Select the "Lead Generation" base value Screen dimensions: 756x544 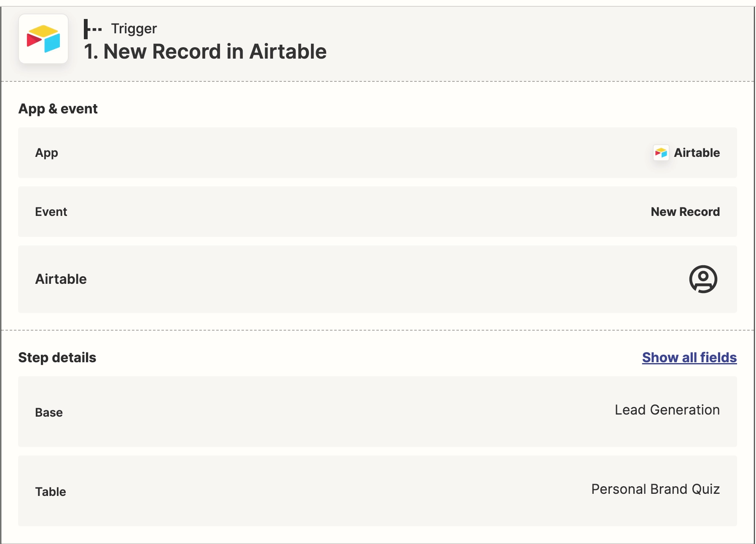pyautogui.click(x=667, y=410)
